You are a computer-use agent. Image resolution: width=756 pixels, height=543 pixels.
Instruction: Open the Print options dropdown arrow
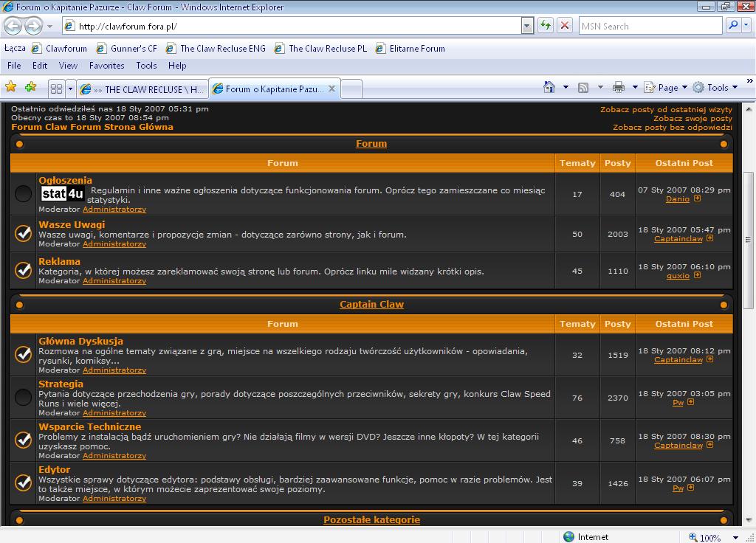click(635, 87)
